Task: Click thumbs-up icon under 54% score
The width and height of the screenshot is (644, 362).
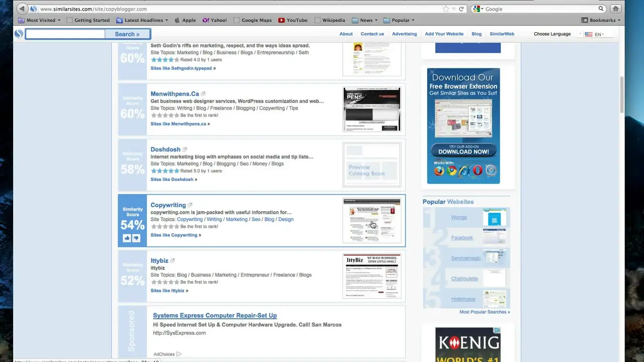Action: (127, 238)
